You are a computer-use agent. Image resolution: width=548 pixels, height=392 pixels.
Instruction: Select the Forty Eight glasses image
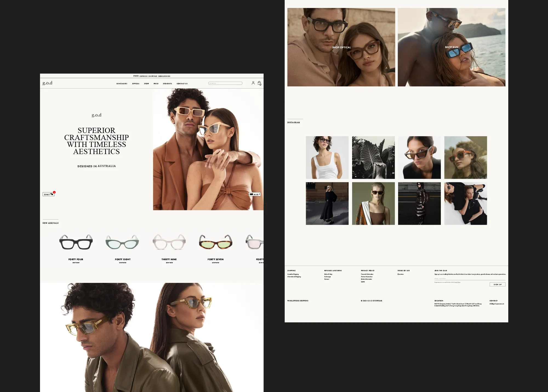tap(122, 242)
